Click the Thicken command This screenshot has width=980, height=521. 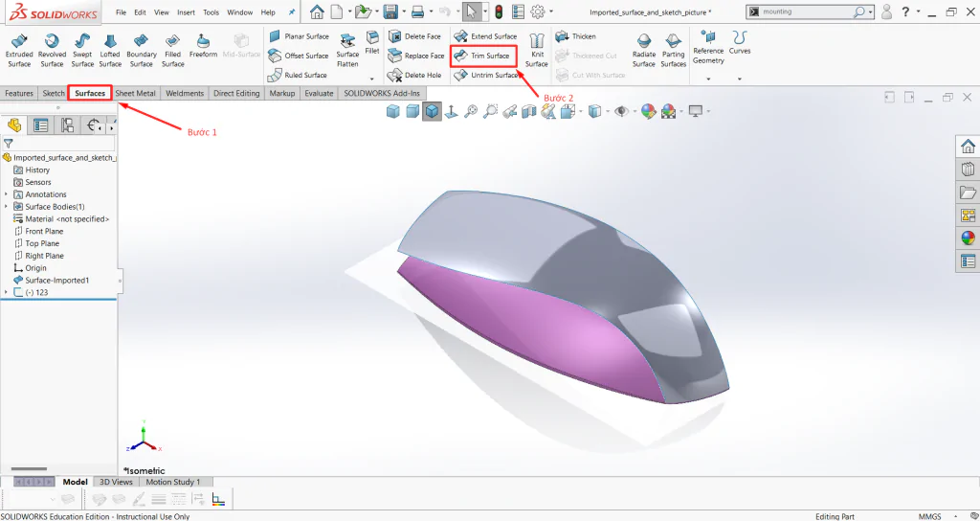575,36
